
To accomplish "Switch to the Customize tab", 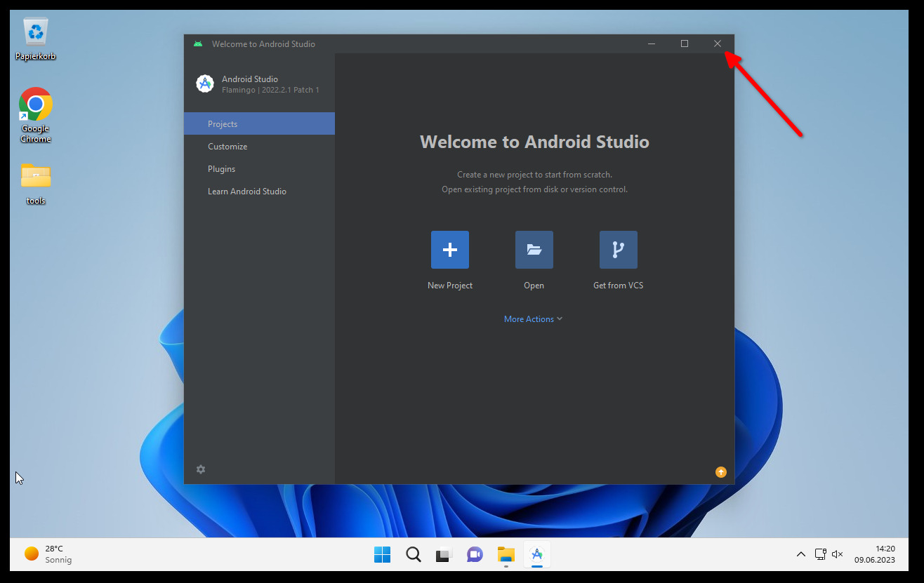I will [x=259, y=146].
